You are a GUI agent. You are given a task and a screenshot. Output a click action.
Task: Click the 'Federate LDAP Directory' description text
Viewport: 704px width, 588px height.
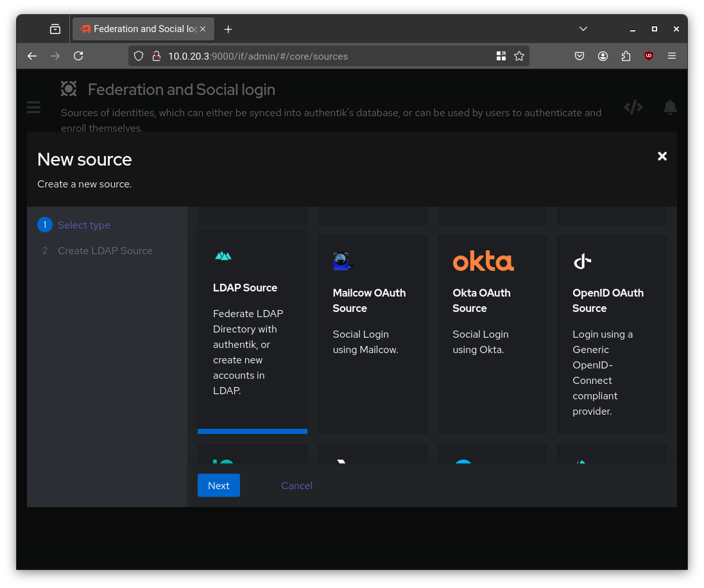pyautogui.click(x=248, y=352)
